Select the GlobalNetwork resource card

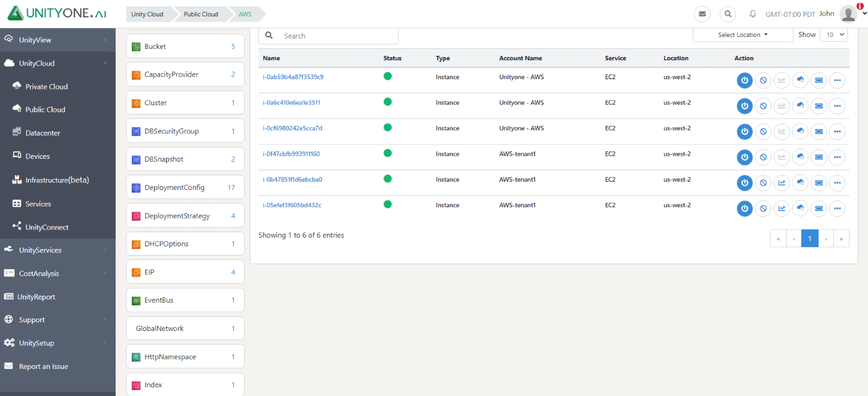click(x=185, y=328)
